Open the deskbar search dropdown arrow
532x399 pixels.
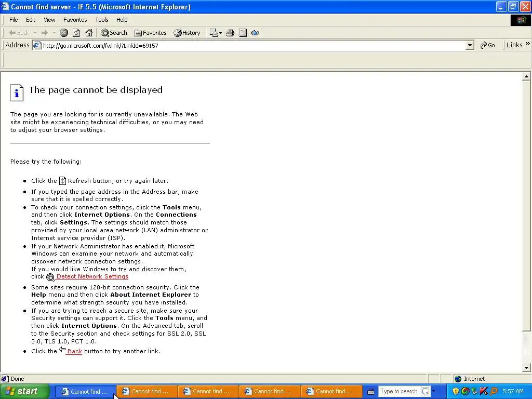click(x=433, y=391)
